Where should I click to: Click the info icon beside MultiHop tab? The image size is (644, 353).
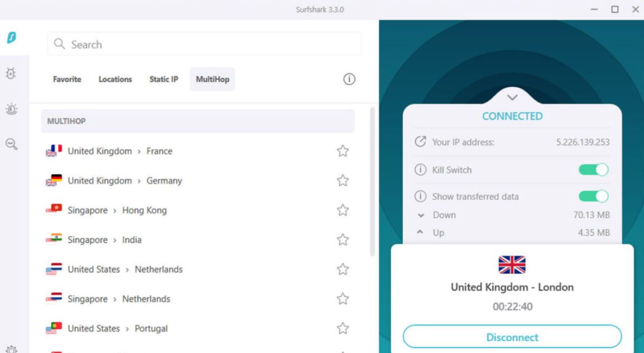[x=349, y=79]
